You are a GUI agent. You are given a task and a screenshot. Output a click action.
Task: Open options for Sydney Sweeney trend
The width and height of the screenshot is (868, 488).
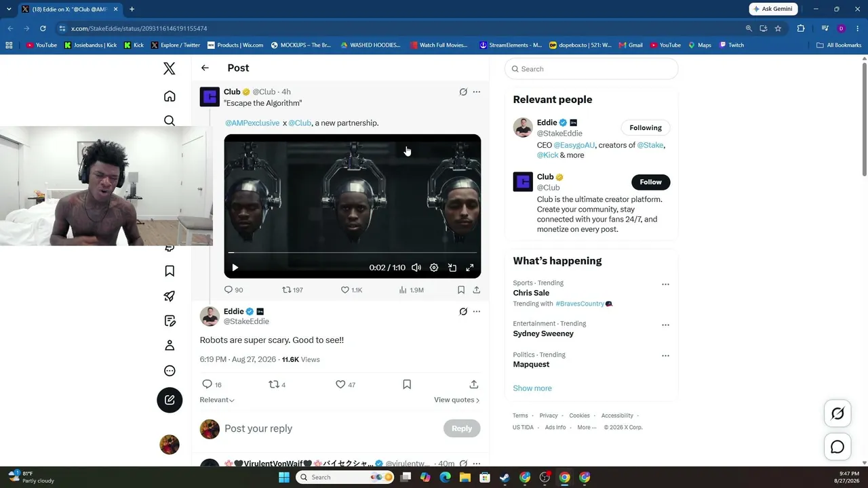[665, 325]
